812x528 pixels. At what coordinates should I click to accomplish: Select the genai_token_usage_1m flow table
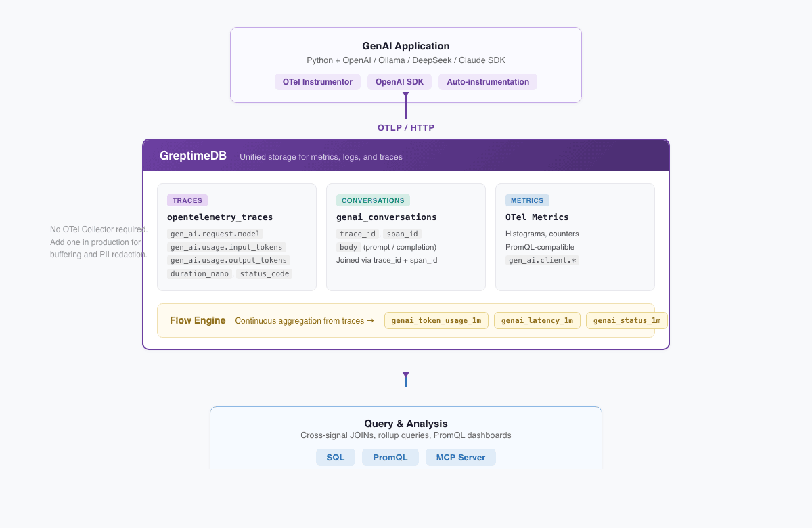point(436,320)
